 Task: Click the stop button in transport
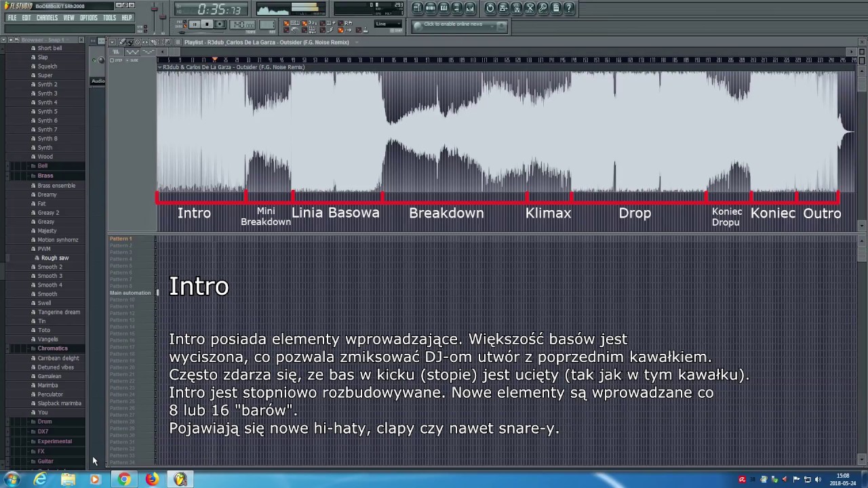click(207, 24)
